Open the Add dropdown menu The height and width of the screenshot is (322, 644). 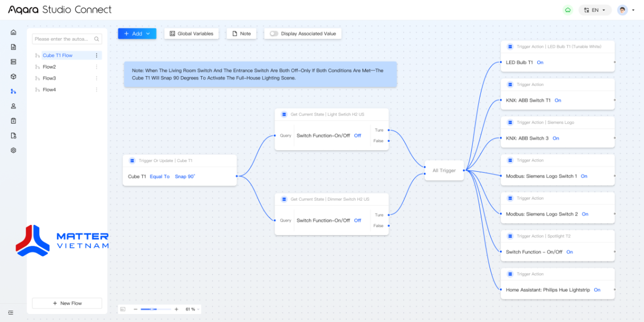137,33
